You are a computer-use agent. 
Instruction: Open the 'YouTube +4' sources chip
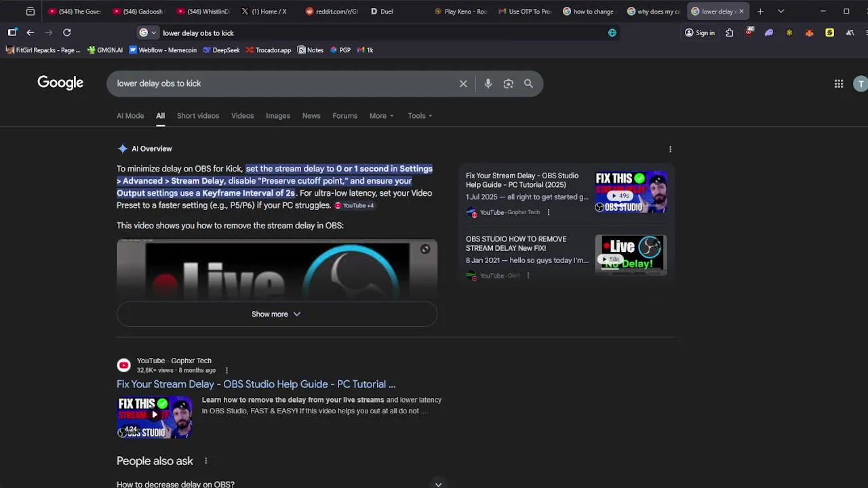tap(355, 205)
